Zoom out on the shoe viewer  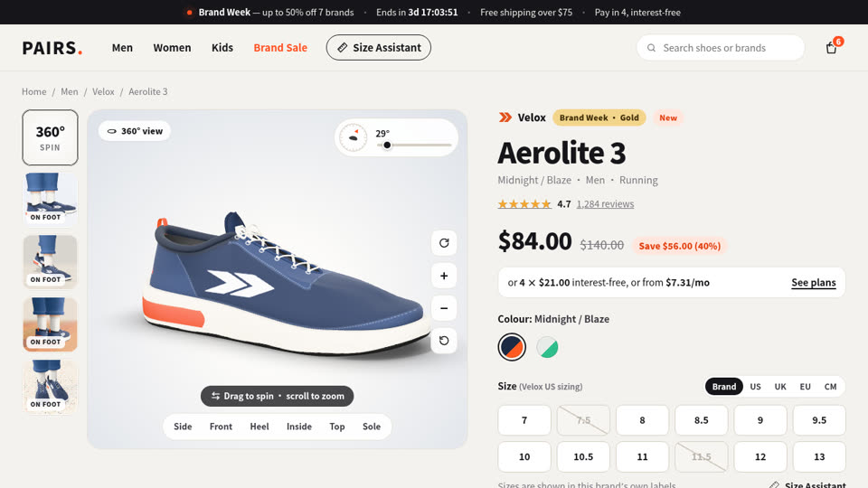(x=444, y=308)
